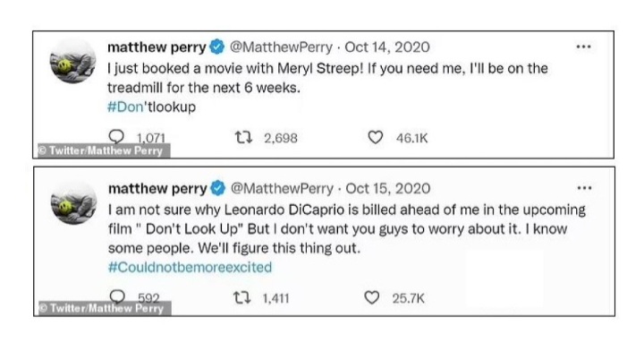Retweet the Leonardo DiCaprio tweet
Image resolution: width=644 pixels, height=352 pixels.
click(241, 297)
